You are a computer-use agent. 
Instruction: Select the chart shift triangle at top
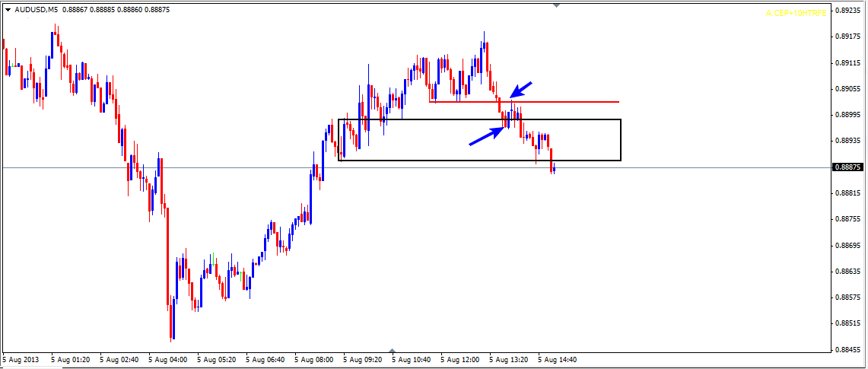tap(557, 5)
